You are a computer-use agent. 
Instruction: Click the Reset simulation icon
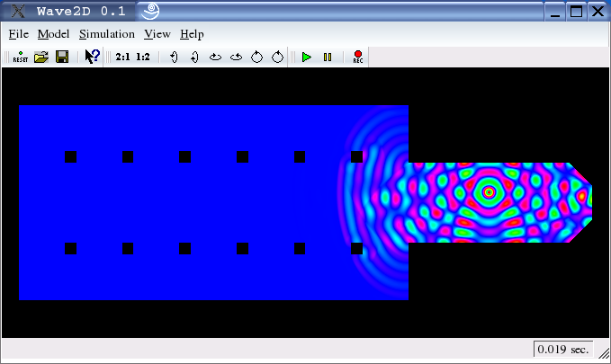pyautogui.click(x=20, y=58)
